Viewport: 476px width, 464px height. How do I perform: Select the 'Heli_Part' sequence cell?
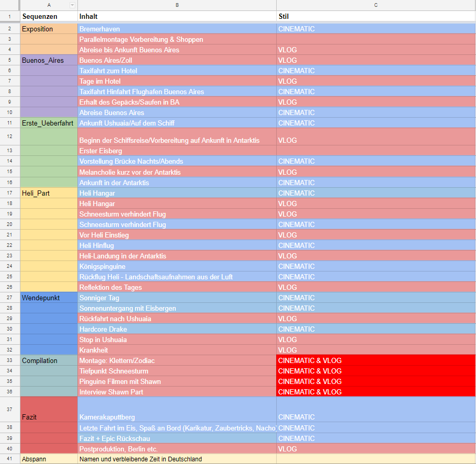(49, 193)
